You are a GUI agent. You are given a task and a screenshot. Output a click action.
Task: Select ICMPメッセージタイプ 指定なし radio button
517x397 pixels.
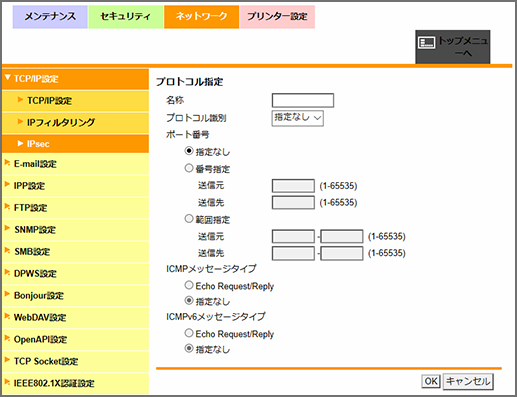tap(189, 301)
